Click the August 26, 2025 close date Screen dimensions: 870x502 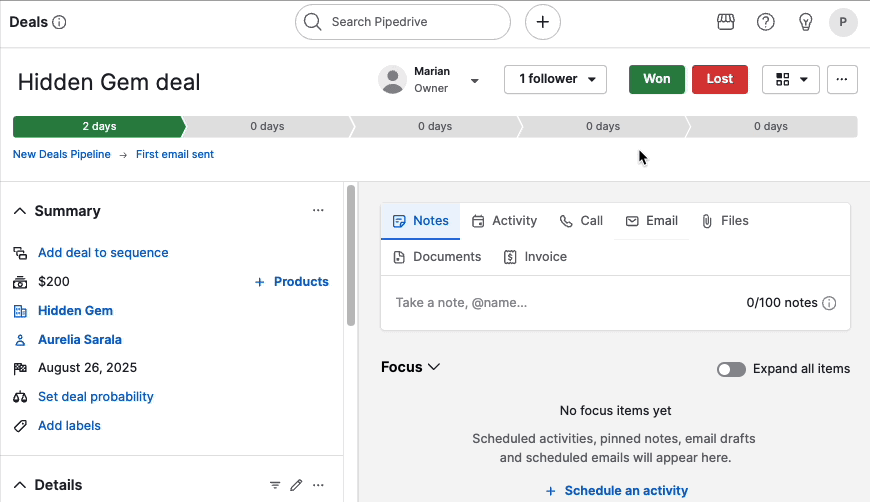pyautogui.click(x=87, y=368)
